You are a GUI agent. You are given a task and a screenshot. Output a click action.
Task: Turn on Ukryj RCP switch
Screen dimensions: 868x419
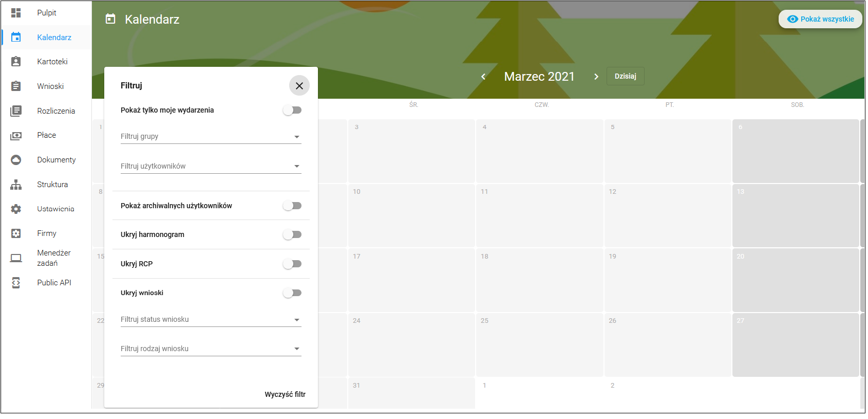(292, 264)
